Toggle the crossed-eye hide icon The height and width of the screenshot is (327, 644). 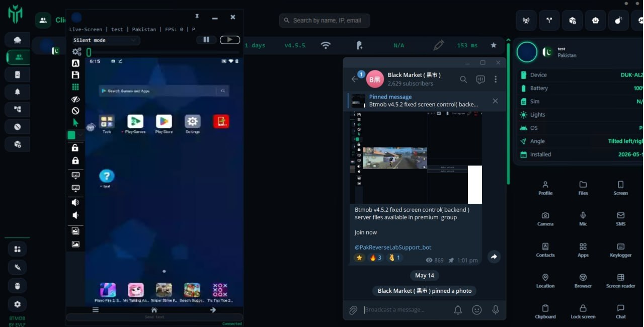pos(75,99)
